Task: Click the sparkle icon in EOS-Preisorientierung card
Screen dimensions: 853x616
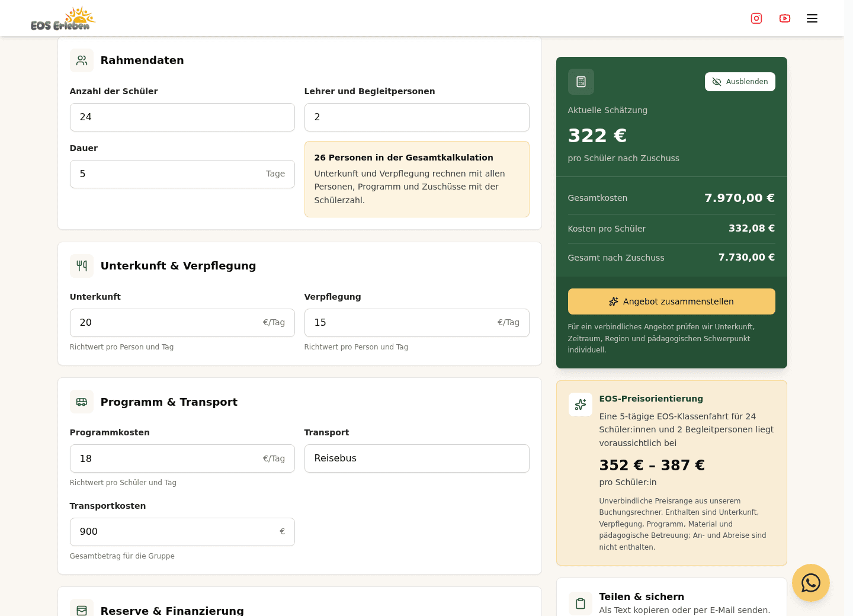Action: 581,405
